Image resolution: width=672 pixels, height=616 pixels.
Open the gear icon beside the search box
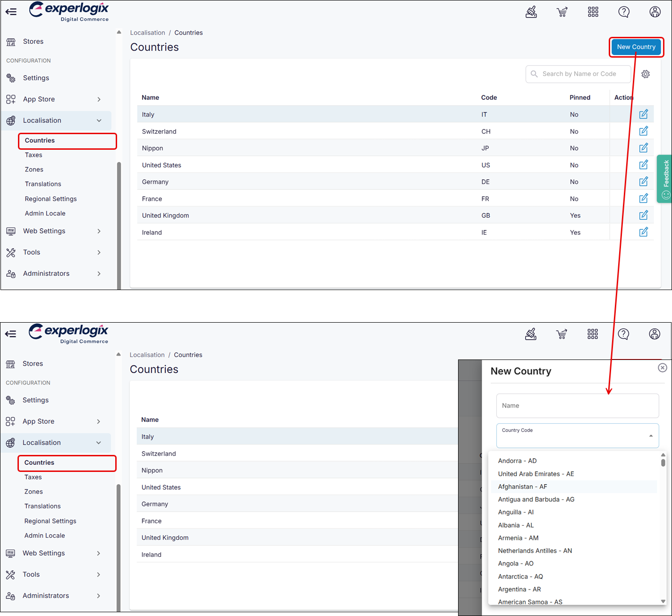point(646,74)
